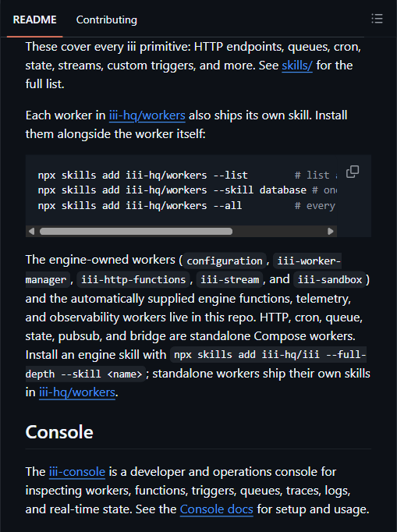Open the README outline icon
Image resolution: width=397 pixels, height=532 pixels.
pos(377,19)
